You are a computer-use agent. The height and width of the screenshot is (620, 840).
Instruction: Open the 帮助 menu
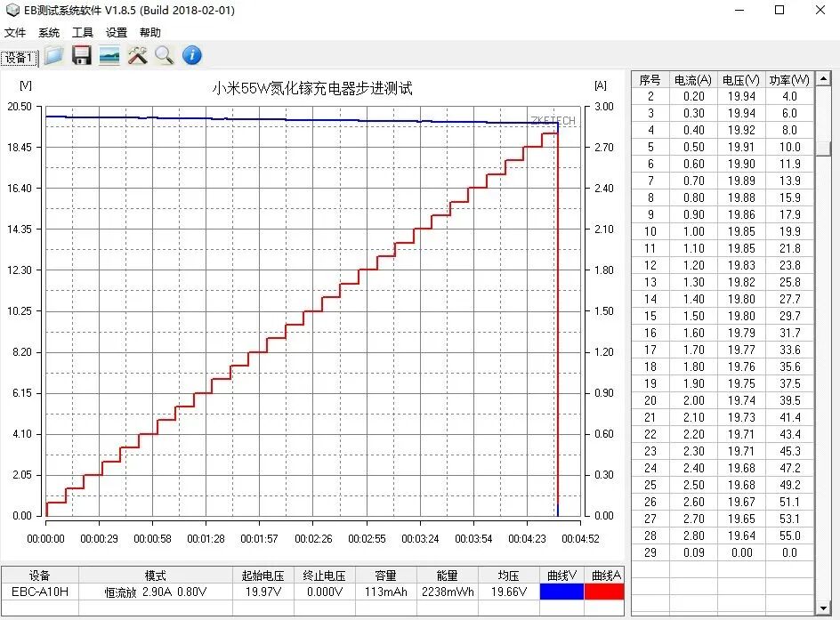[x=150, y=32]
